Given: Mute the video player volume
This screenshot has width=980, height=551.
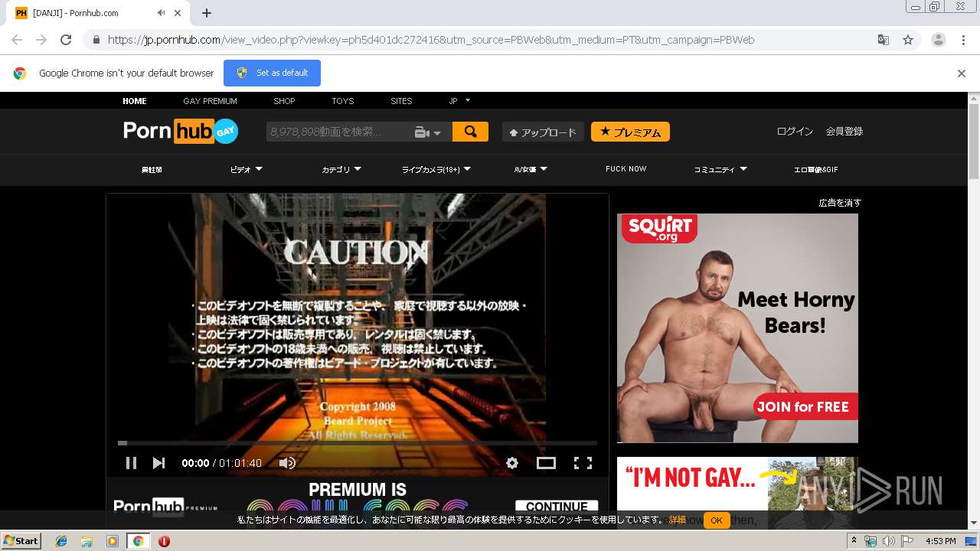Looking at the screenshot, I should [x=287, y=463].
